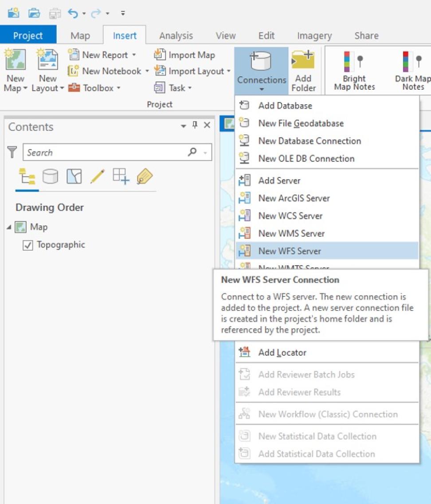Open the View ribbon tab
This screenshot has height=504, width=431.
coord(225,35)
